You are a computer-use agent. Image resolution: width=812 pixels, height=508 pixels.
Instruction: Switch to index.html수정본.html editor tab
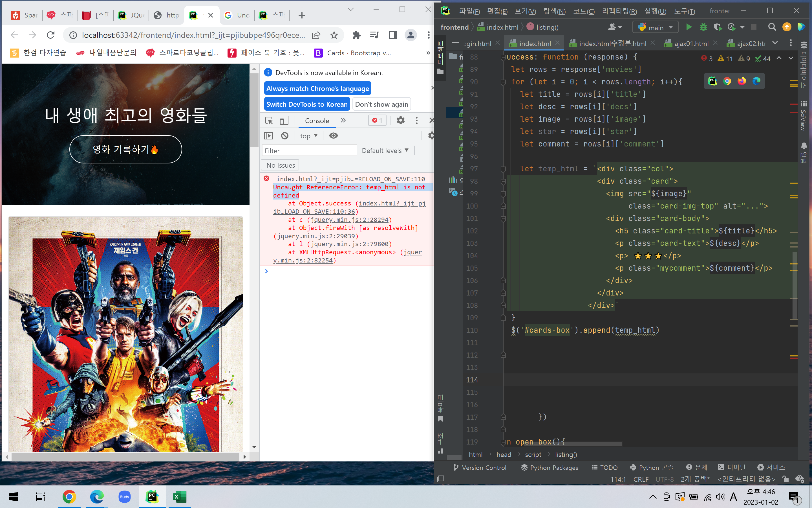(612, 43)
